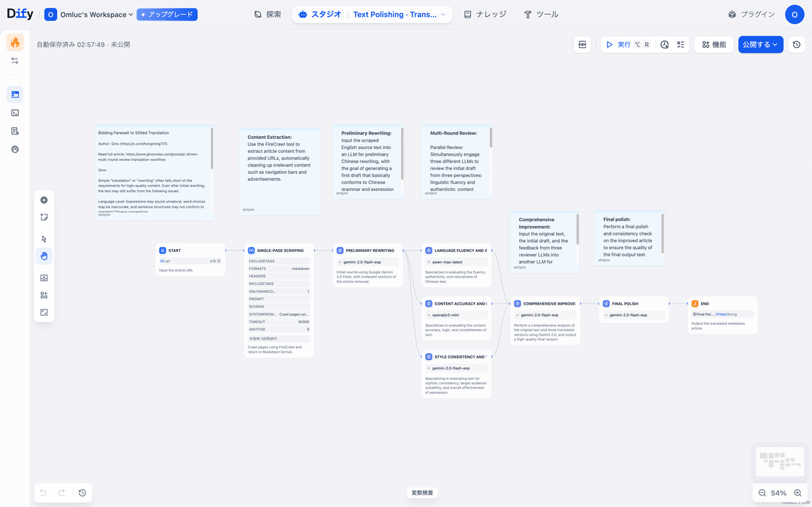Image resolution: width=812 pixels, height=507 pixels.
Task: Switch to the ナレッジ section
Action: pos(484,13)
